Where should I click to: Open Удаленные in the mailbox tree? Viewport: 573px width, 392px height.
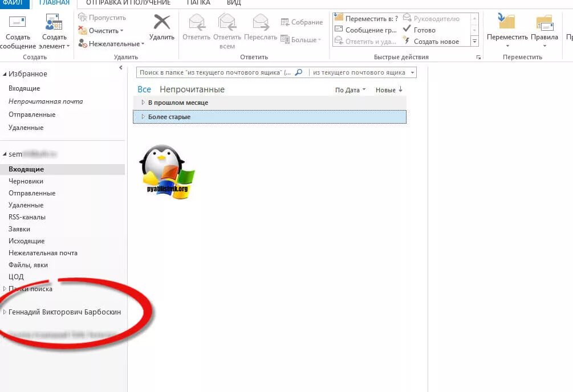coord(26,205)
